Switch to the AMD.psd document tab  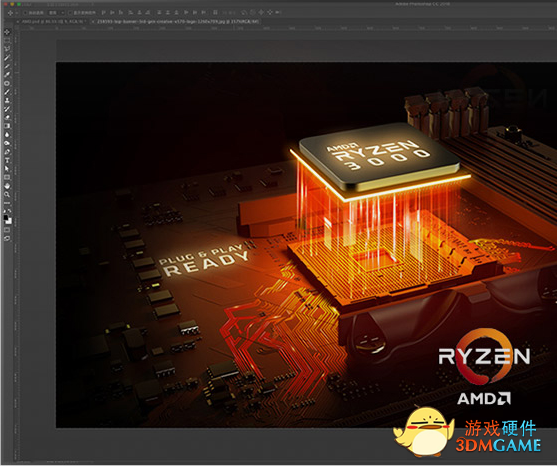click(53, 21)
